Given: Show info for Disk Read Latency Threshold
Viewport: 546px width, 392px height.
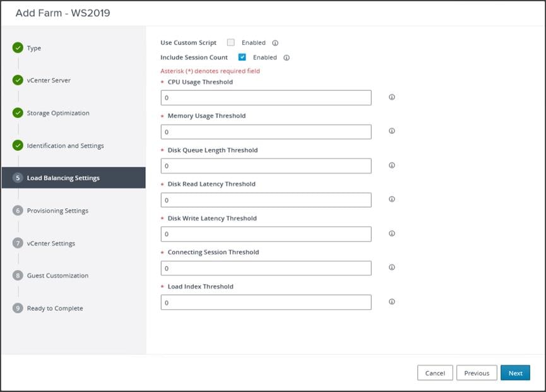Looking at the screenshot, I should (392, 199).
